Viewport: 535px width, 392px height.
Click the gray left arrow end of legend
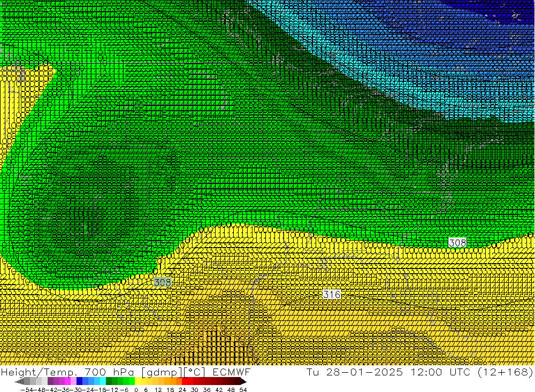pos(19,381)
